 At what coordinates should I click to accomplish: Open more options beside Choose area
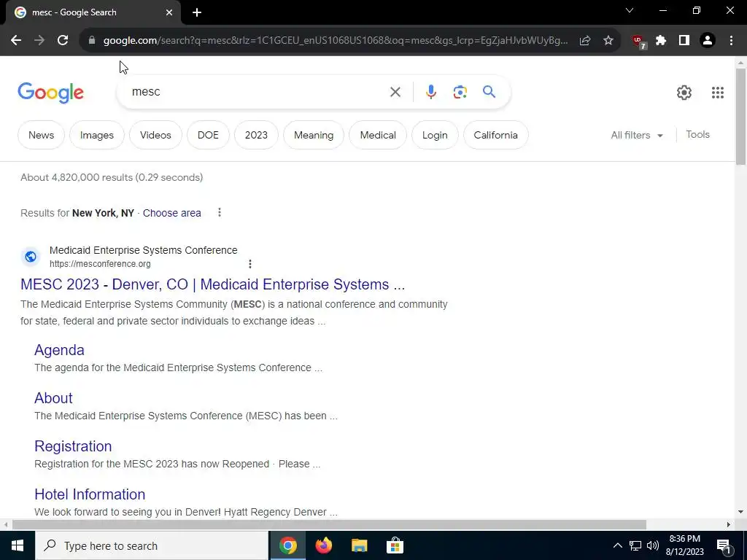point(219,212)
